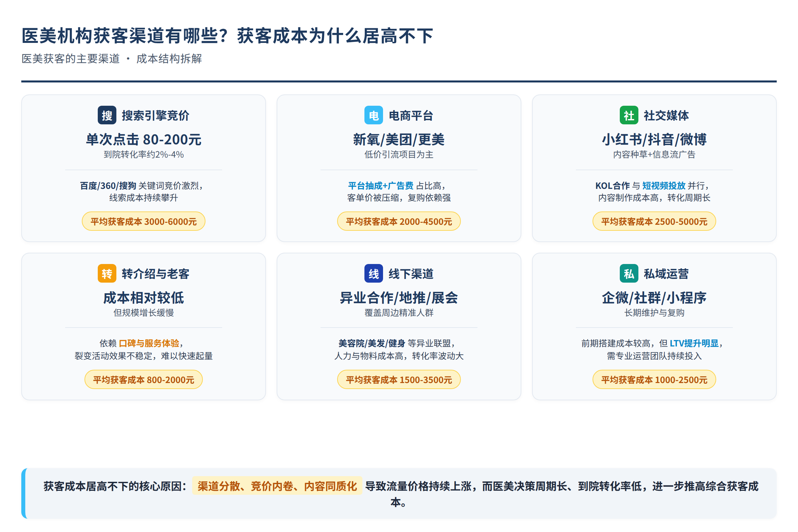Click the heading 单次点击 80-200元

coord(144,139)
